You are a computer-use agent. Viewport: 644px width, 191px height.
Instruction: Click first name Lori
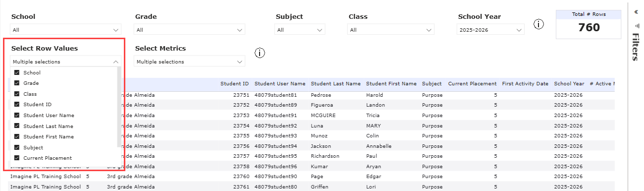point(371,187)
